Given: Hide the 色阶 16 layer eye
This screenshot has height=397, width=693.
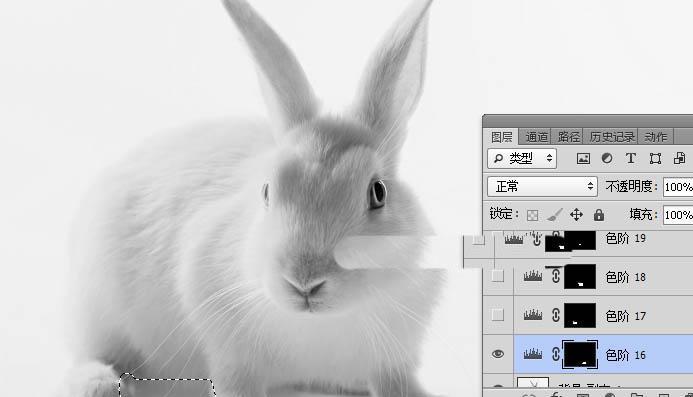Looking at the screenshot, I should pyautogui.click(x=498, y=354).
